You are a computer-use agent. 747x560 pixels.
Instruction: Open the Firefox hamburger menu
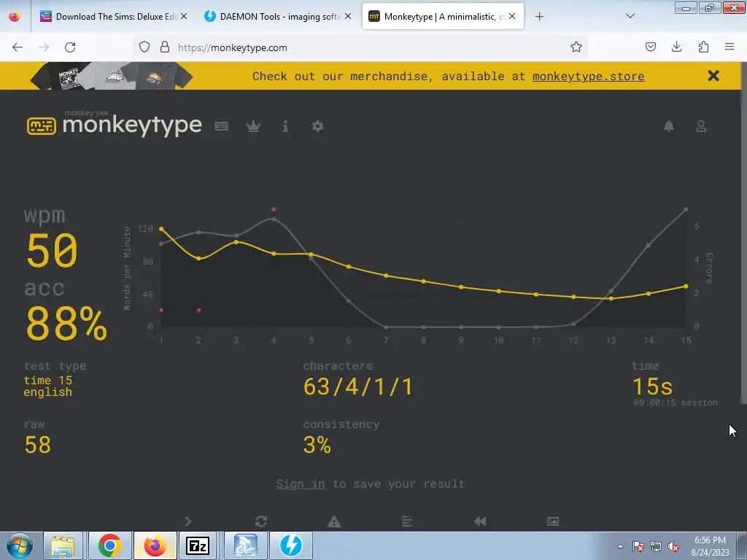(729, 47)
